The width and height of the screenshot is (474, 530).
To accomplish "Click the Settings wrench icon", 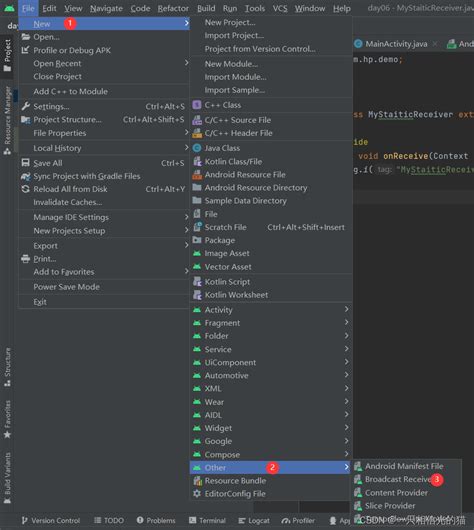I will coord(26,106).
